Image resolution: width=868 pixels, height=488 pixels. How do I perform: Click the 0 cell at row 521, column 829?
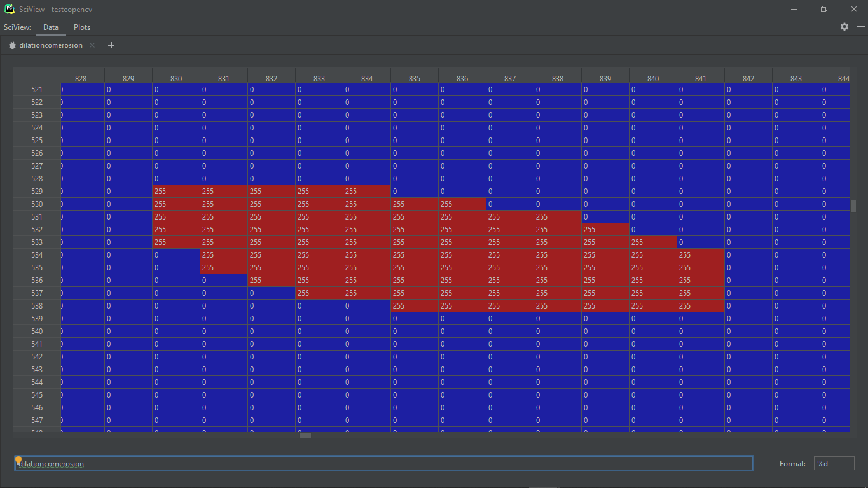pyautogui.click(x=128, y=90)
